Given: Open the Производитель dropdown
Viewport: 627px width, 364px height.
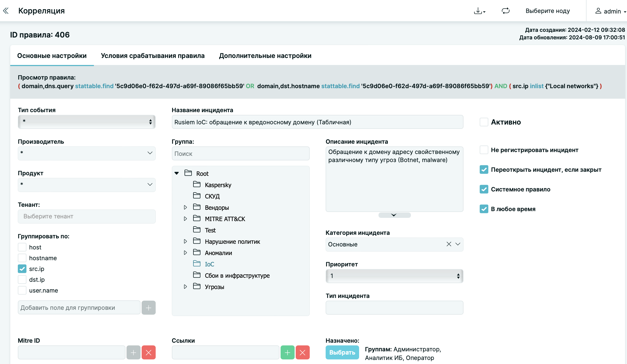Looking at the screenshot, I should coord(87,153).
